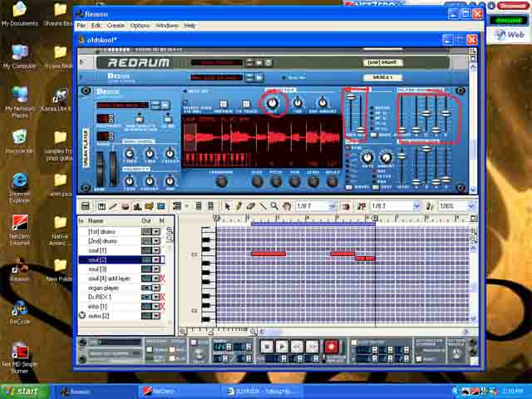The height and width of the screenshot is (399, 532).
Task: Toggle the snap to grid magnet icon
Action: pos(347,206)
